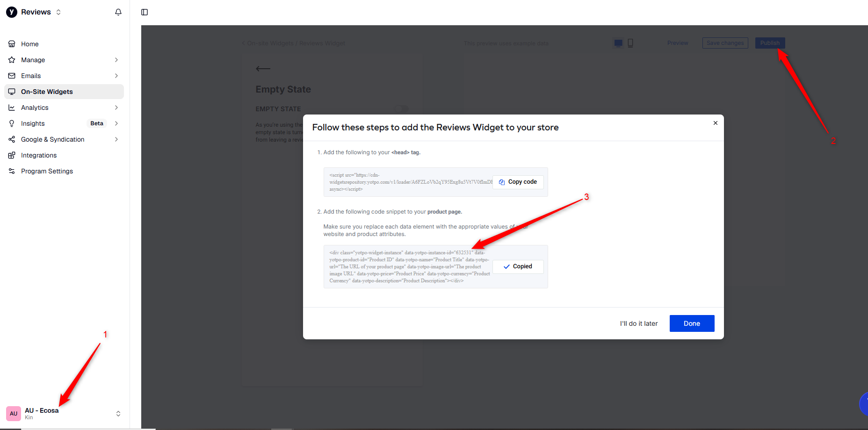Open the Manage menu item
This screenshot has height=430, width=868.
point(64,60)
